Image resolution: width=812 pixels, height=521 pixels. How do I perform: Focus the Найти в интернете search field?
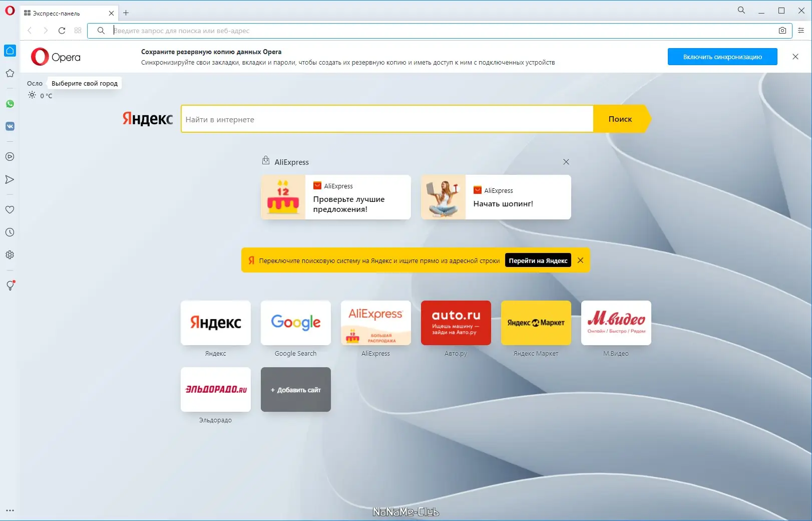tap(387, 119)
